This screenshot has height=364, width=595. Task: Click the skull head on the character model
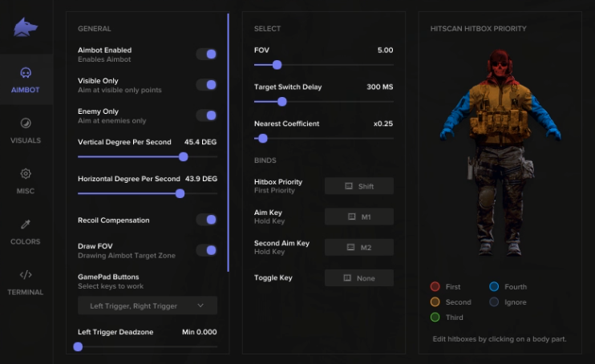pos(499,64)
